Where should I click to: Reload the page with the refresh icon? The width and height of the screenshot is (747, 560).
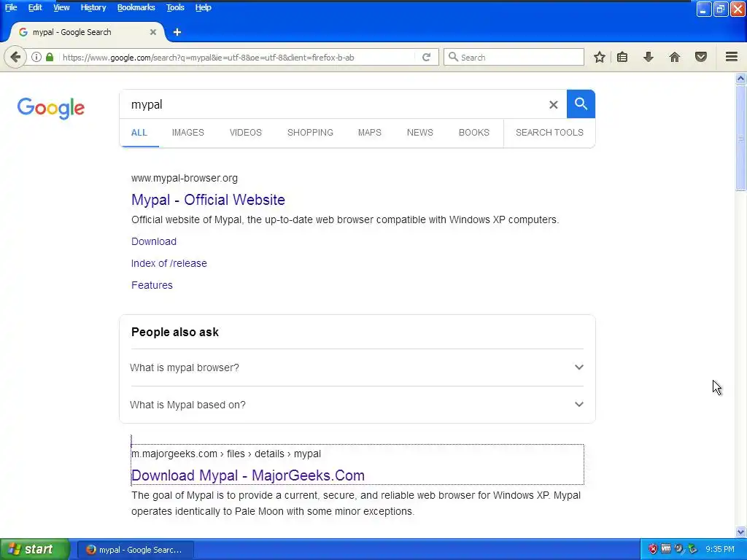coord(426,57)
